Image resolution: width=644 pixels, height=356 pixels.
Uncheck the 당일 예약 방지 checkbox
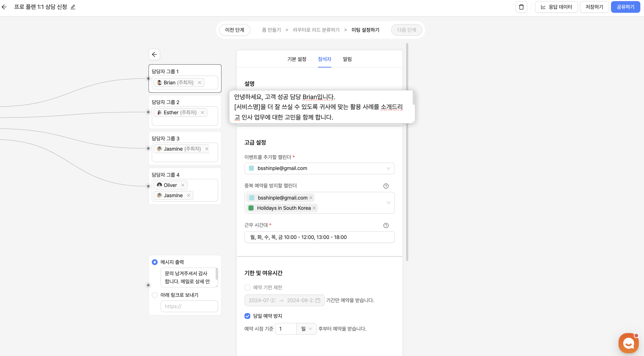point(247,316)
